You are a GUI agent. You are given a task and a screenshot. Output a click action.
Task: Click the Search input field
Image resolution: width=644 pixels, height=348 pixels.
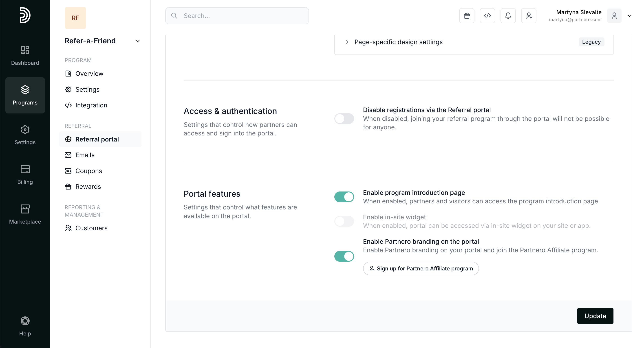[x=237, y=16]
